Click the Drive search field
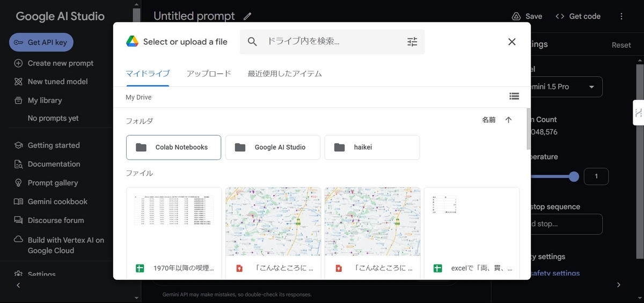644x303 pixels. pyautogui.click(x=332, y=42)
